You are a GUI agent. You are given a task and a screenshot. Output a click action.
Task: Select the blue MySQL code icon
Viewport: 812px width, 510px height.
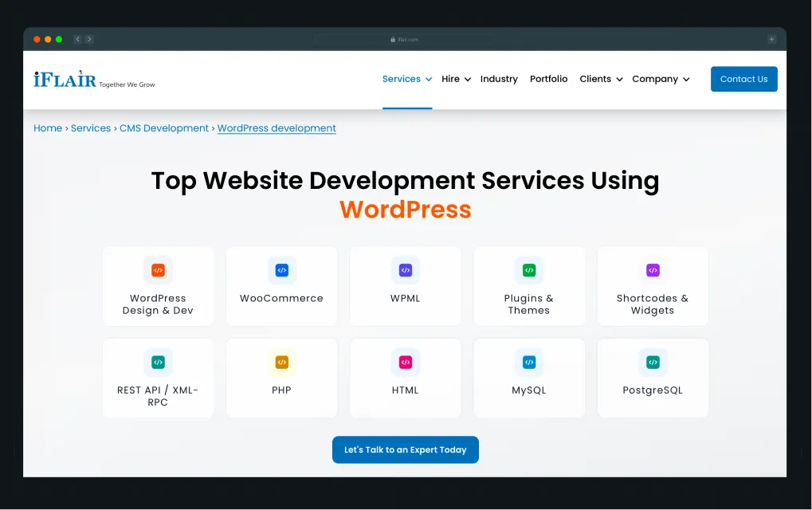529,363
